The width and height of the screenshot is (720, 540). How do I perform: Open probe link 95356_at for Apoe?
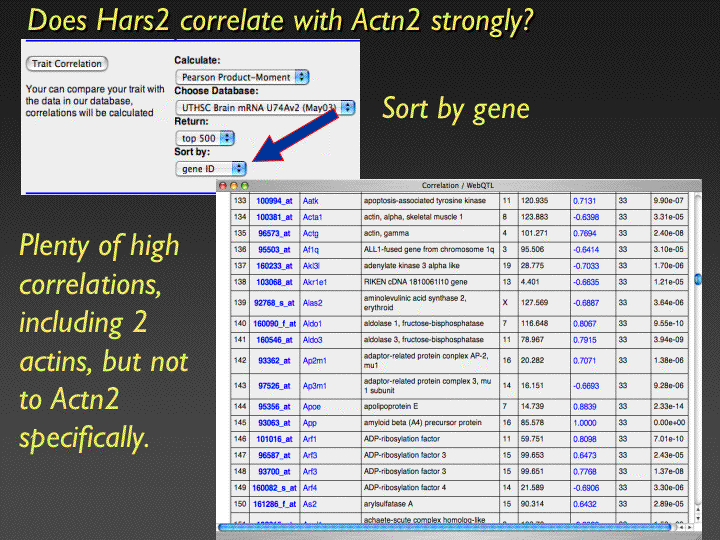pos(275,407)
